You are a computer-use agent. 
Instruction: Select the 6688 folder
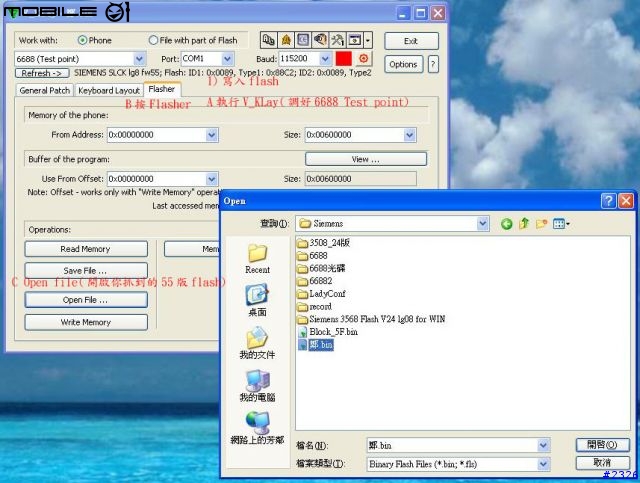[313, 256]
